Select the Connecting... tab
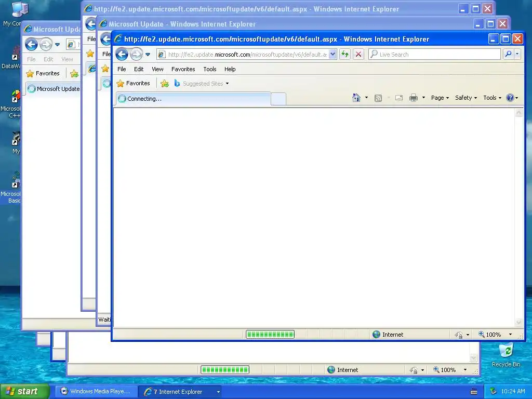This screenshot has width=532, height=399. tap(193, 99)
